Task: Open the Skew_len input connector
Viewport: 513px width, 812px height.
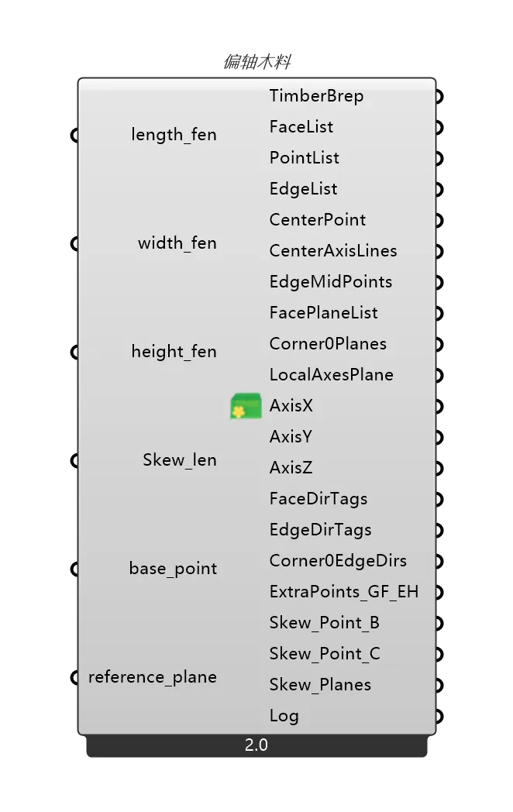Action: [75, 459]
